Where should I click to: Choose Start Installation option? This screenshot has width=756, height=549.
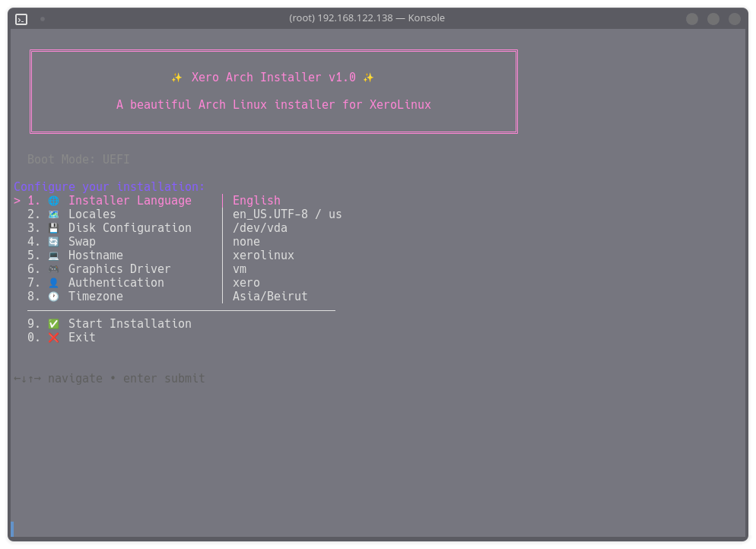pyautogui.click(x=130, y=324)
